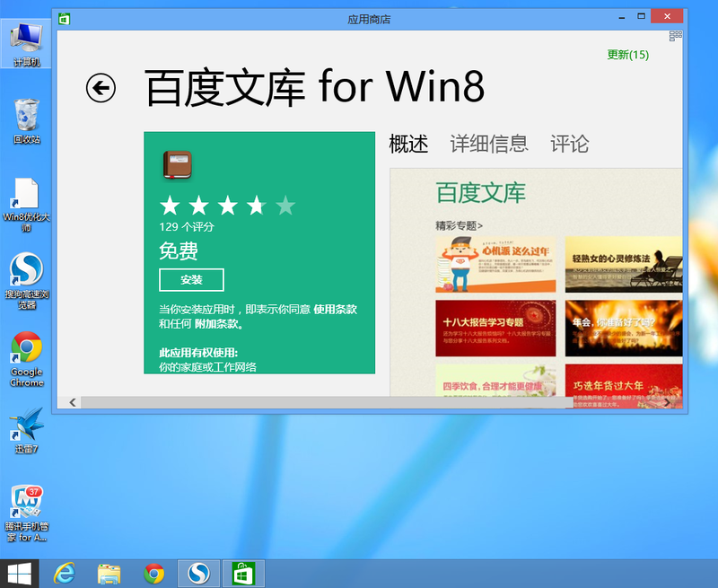Open Win8优化大师 desktop shortcut
This screenshot has height=588, width=718.
[x=26, y=205]
